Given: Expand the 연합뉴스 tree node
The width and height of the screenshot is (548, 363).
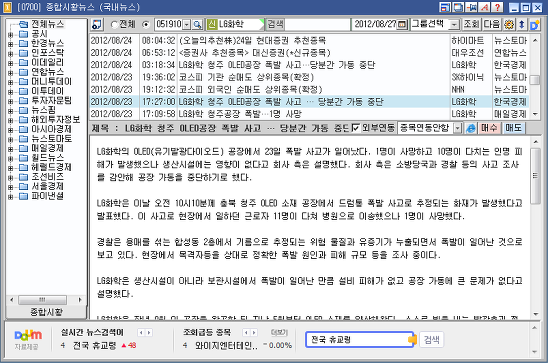Looking at the screenshot, I should coord(10,73).
